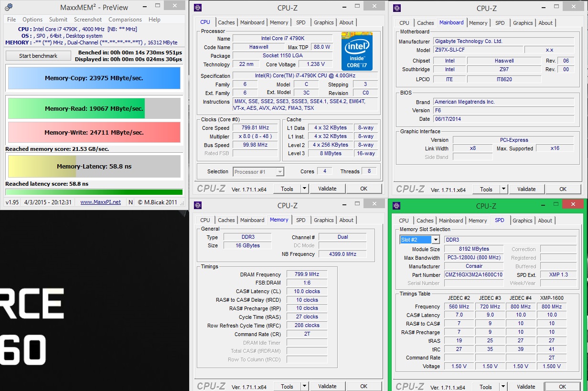Click the Core Voltage value 1.238 V
Viewport: 588px width, 391px height.
coord(316,64)
